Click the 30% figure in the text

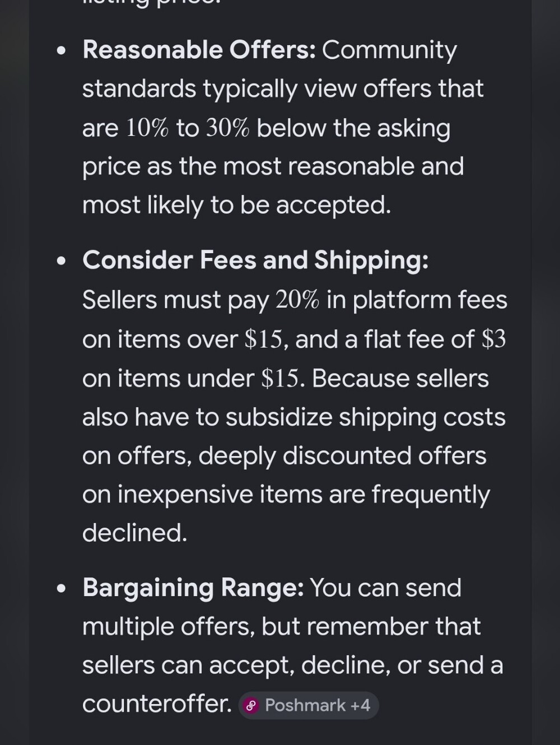pos(227,128)
